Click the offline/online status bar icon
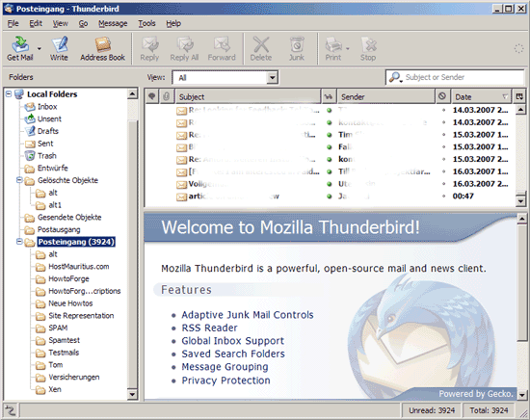Viewport: 530px width, 420px height. [x=11, y=410]
